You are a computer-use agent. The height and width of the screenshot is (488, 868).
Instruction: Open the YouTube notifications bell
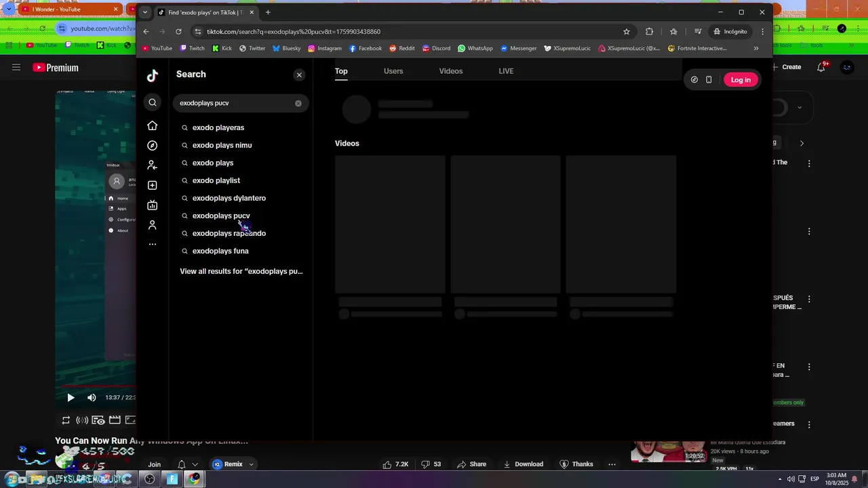point(821,67)
